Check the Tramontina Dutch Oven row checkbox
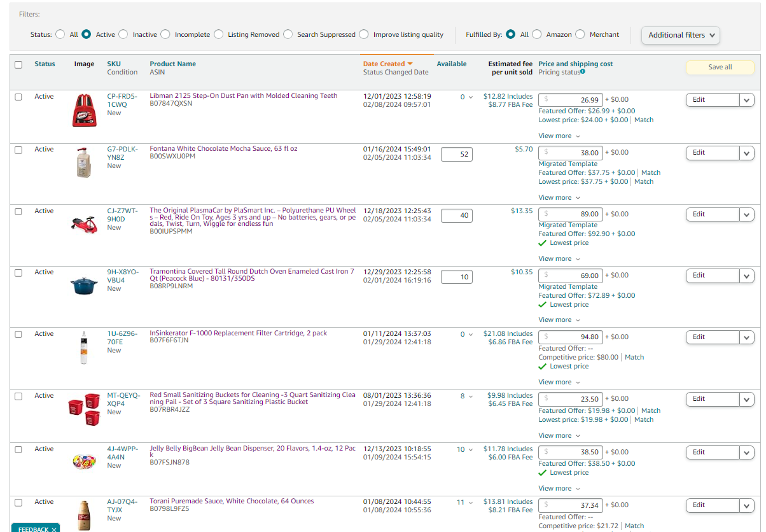This screenshot has width=766, height=532. tap(18, 272)
